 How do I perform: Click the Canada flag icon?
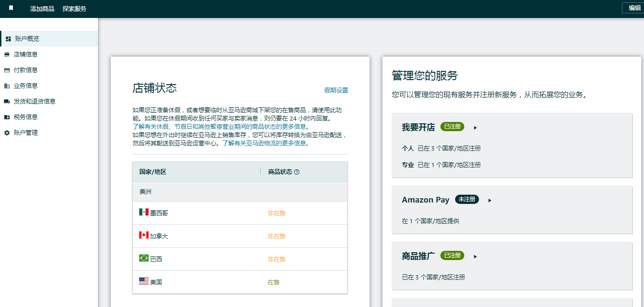point(144,235)
